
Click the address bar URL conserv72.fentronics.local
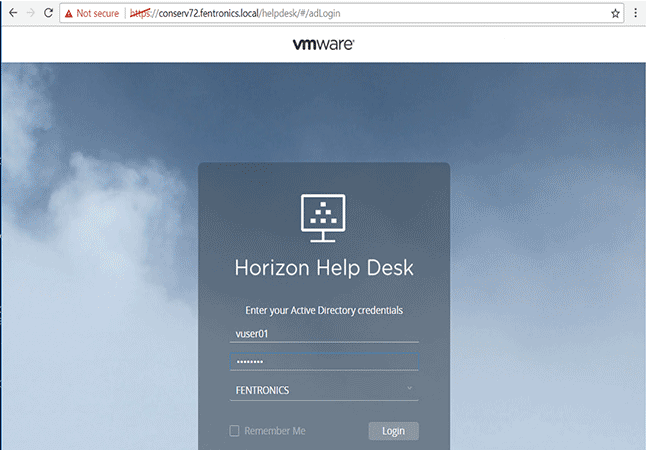[235, 13]
